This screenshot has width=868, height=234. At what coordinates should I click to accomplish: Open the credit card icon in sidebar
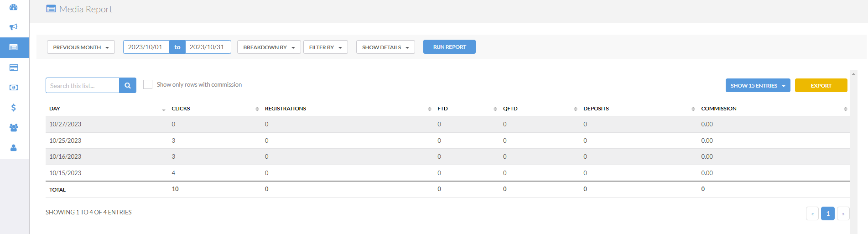tap(14, 68)
